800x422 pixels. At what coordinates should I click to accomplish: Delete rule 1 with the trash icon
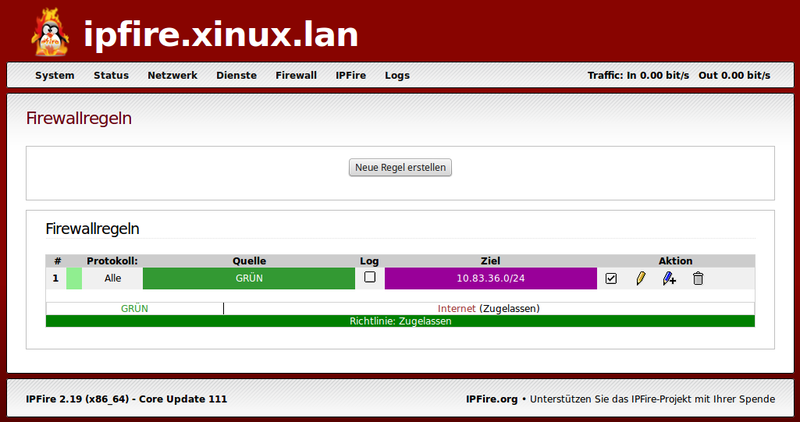coord(698,278)
